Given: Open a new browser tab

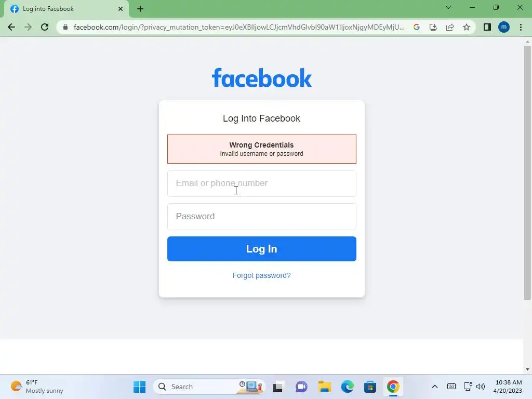Looking at the screenshot, I should click(x=140, y=9).
